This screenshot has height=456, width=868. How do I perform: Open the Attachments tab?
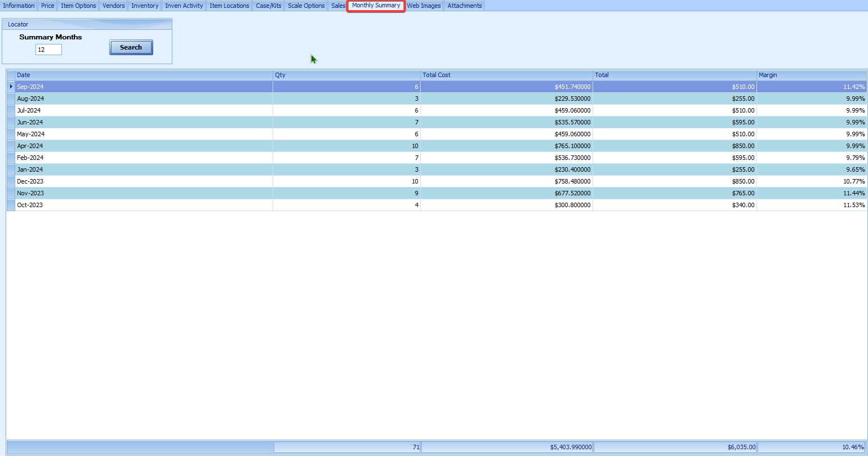coord(464,6)
